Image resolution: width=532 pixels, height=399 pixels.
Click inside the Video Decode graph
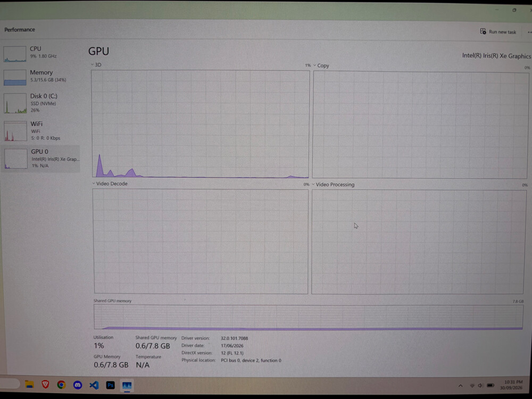tap(201, 241)
